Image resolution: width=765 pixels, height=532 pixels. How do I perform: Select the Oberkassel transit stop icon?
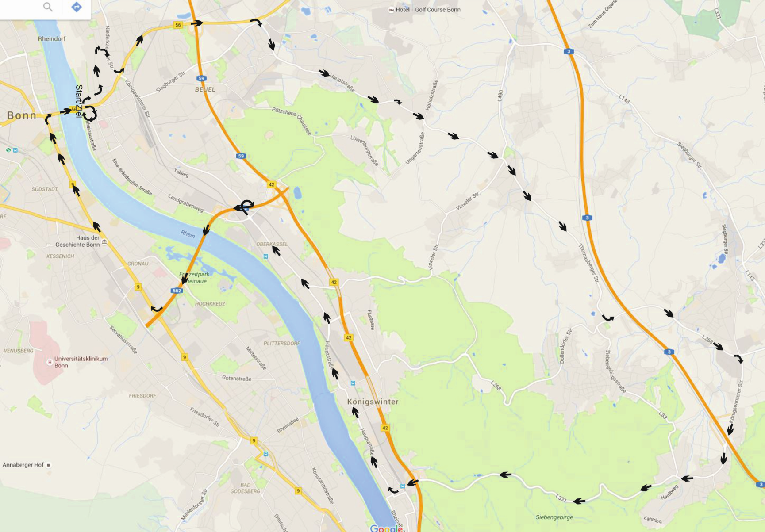265,256
